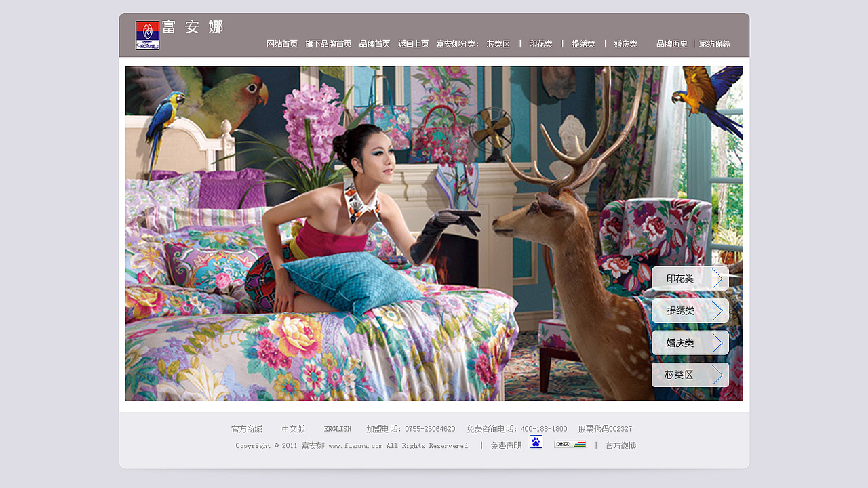Click the 富安娜分类 label in navigation
Screen dimensions: 868x488
[x=458, y=44]
